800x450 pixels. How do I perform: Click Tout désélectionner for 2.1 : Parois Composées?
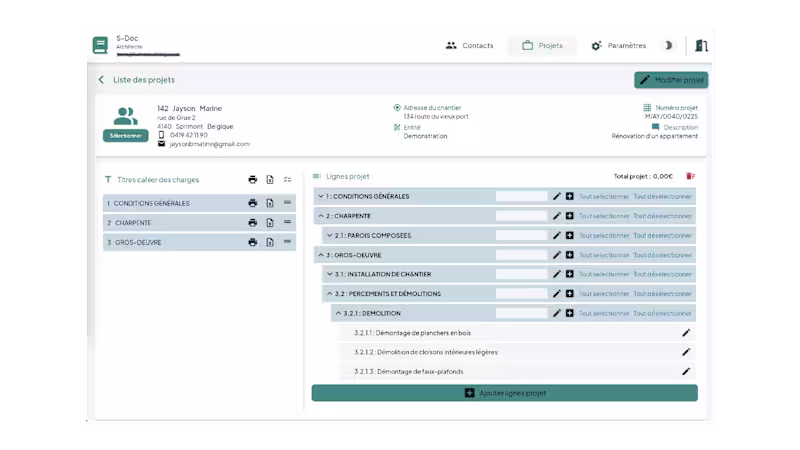(662, 235)
